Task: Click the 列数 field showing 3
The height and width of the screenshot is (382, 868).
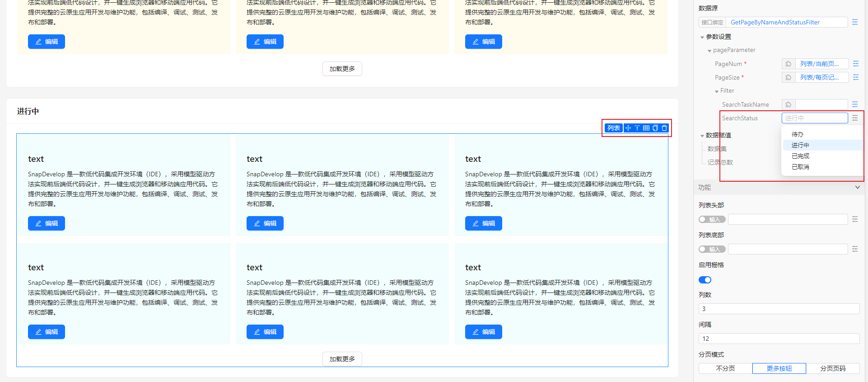Action: (779, 309)
